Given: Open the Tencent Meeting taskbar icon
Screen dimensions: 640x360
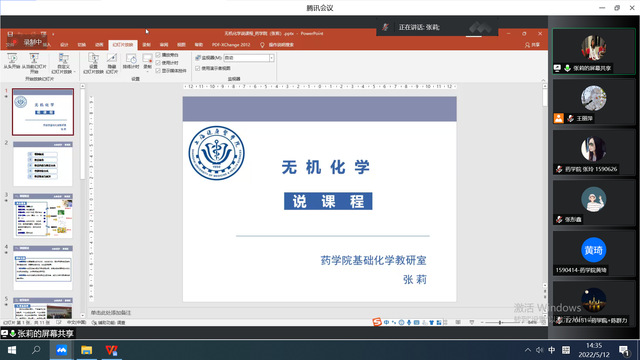Looking at the screenshot, I should (61, 350).
